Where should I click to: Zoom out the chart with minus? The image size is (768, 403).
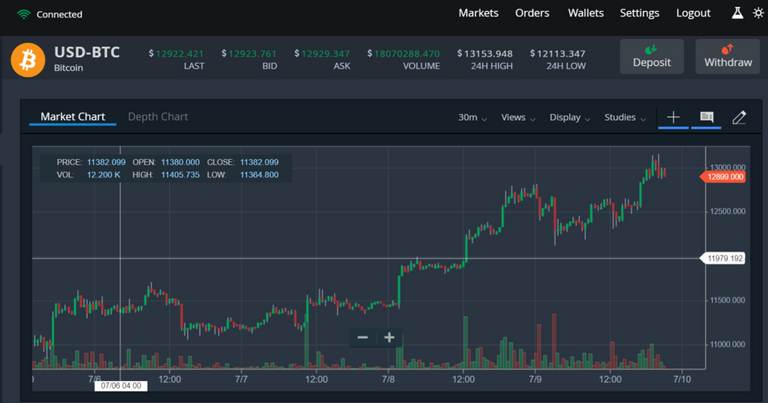click(363, 337)
